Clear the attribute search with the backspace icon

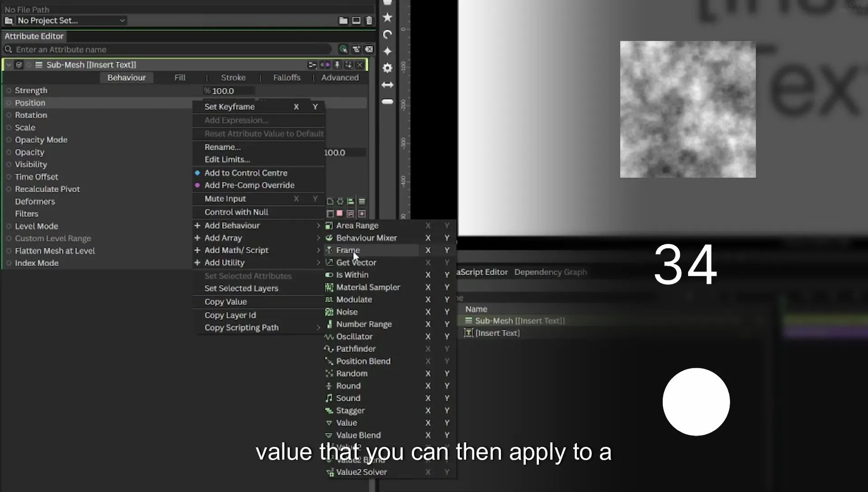pyautogui.click(x=369, y=49)
